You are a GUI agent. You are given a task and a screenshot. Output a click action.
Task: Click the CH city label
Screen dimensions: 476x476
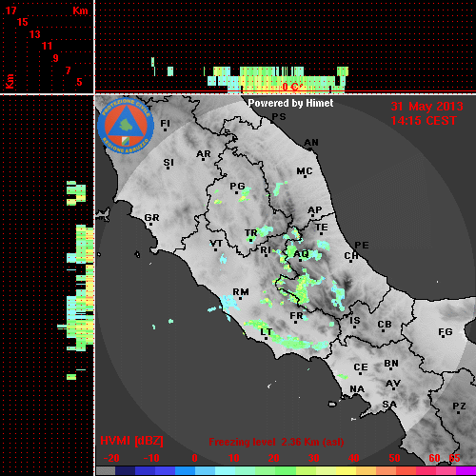(351, 256)
